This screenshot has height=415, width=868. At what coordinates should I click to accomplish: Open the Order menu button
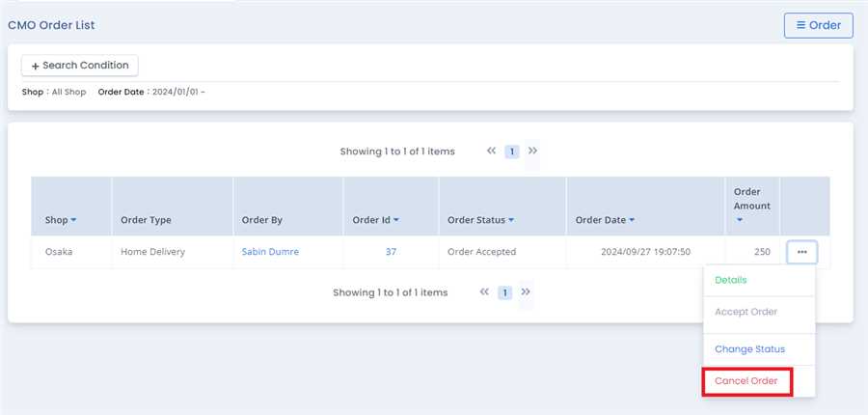[x=818, y=25]
